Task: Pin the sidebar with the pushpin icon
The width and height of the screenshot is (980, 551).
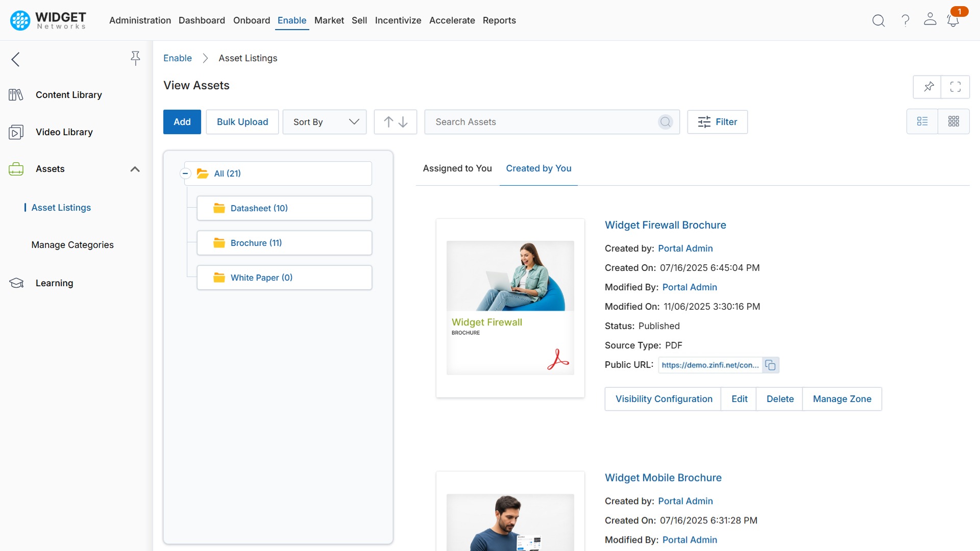Action: [135, 58]
